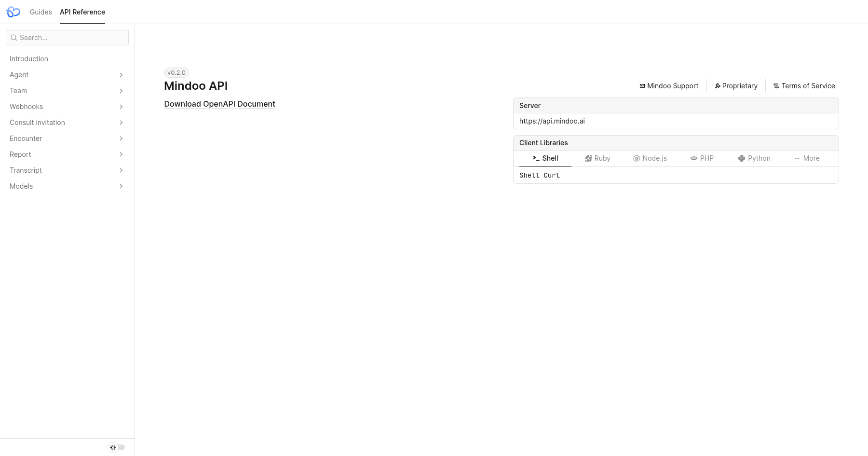Click the search magnifier icon
868x456 pixels.
(14, 38)
